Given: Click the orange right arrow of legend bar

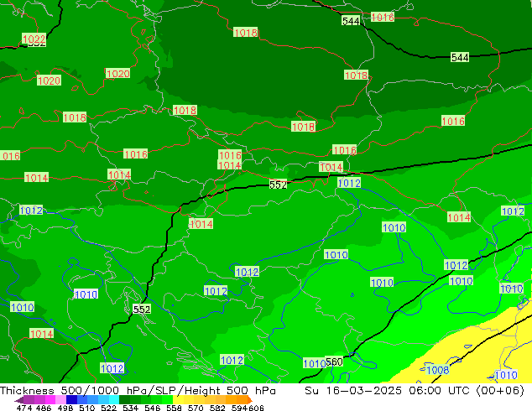Looking at the screenshot, I should pyautogui.click(x=250, y=400).
